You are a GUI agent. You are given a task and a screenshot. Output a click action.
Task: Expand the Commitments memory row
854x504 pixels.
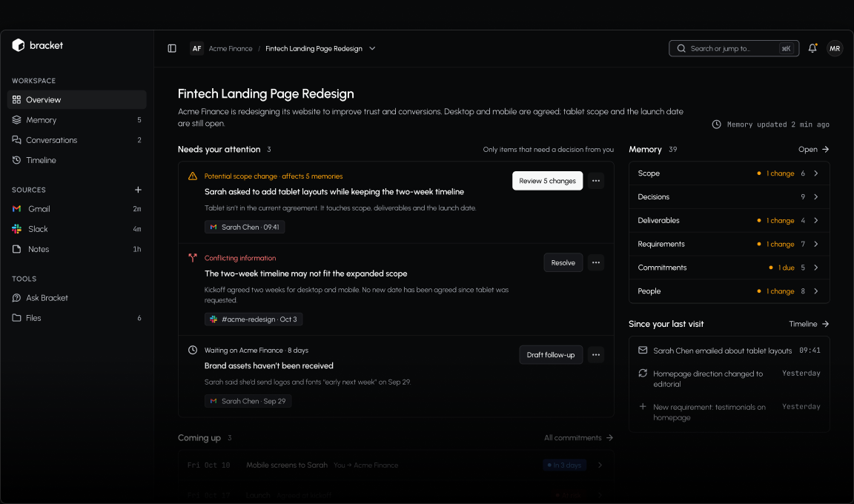click(x=729, y=268)
